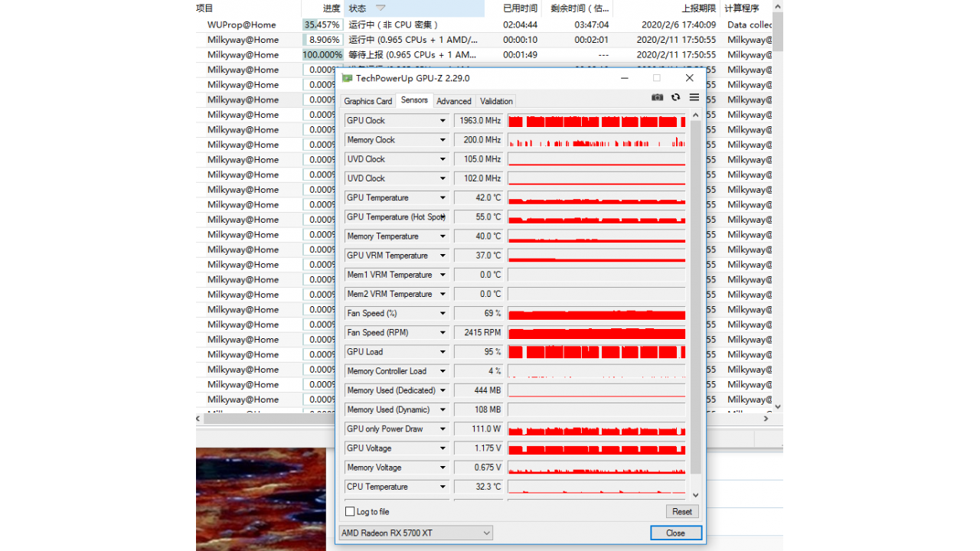Viewport: 980px width, 551px height.
Task: Open the Advanced tab
Action: [454, 101]
